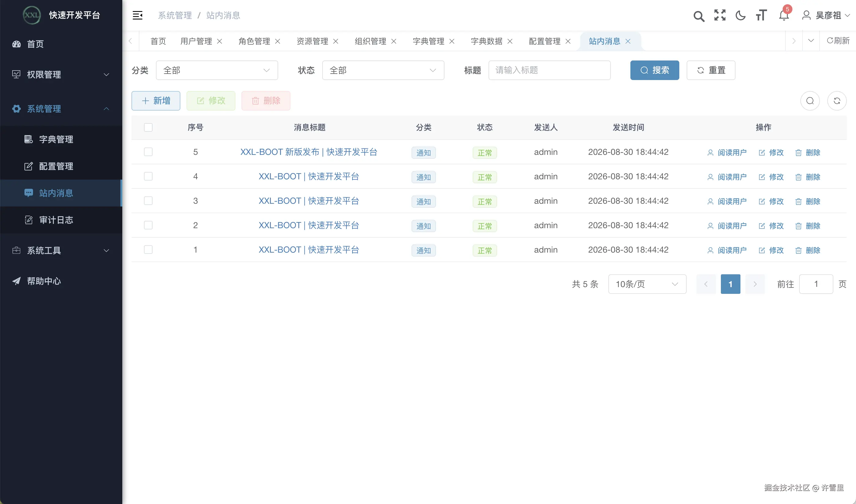Open the global search magnifier icon
The image size is (856, 504).
[699, 16]
